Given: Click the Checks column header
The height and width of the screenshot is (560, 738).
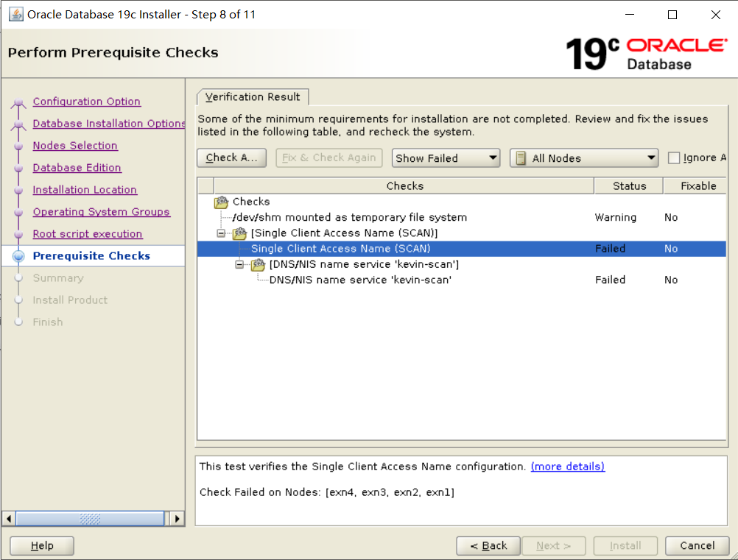Looking at the screenshot, I should click(x=404, y=186).
